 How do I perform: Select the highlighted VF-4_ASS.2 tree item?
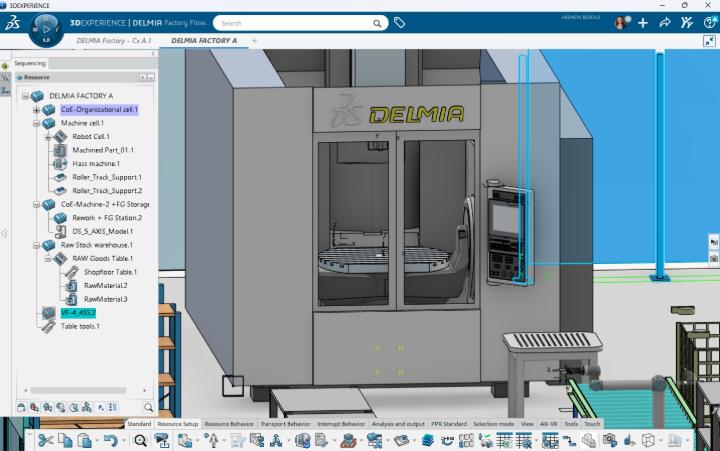pos(78,313)
